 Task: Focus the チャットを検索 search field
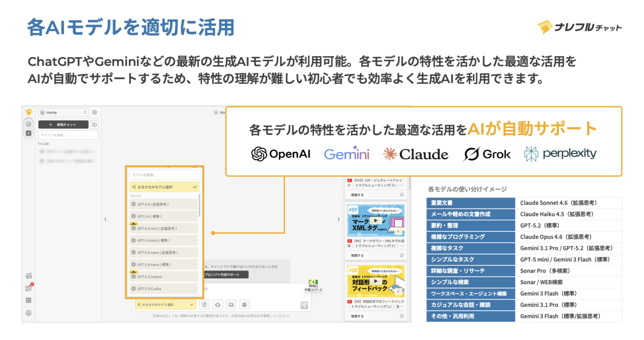pyautogui.click(x=68, y=135)
